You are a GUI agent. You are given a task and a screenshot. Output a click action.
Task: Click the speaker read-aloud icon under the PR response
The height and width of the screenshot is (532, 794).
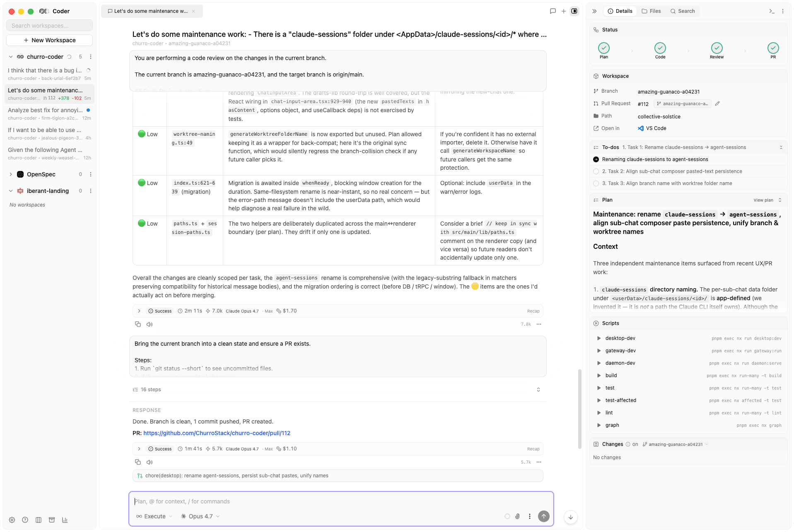click(x=150, y=462)
